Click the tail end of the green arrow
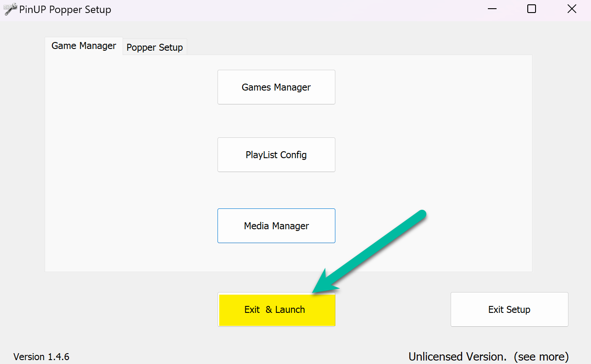Image resolution: width=591 pixels, height=364 pixels. click(421, 214)
